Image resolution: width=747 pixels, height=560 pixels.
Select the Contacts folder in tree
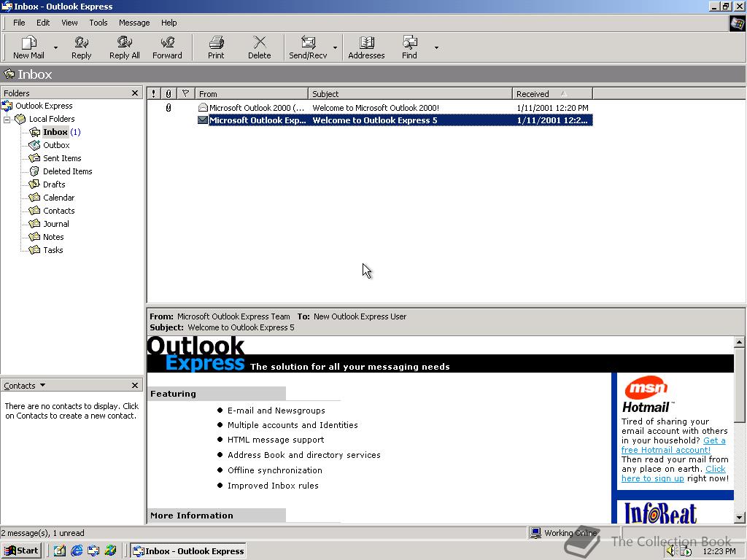[x=58, y=211]
